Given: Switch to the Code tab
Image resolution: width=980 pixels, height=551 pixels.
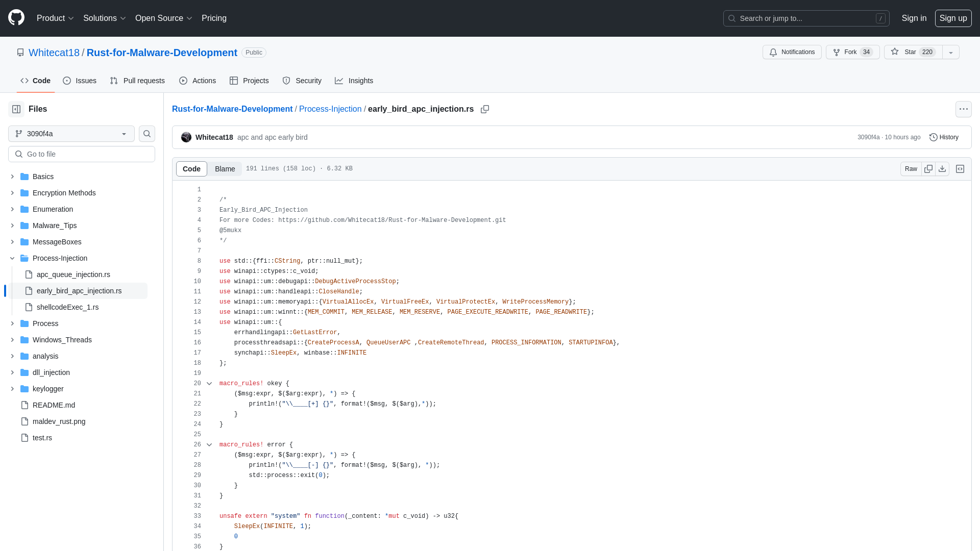Looking at the screenshot, I should (x=36, y=81).
